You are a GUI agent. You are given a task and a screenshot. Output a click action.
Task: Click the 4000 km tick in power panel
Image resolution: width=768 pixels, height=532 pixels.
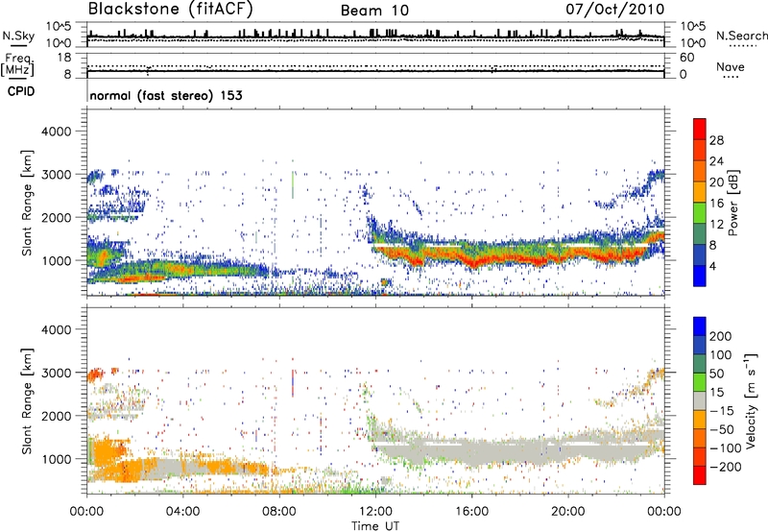coord(57,132)
